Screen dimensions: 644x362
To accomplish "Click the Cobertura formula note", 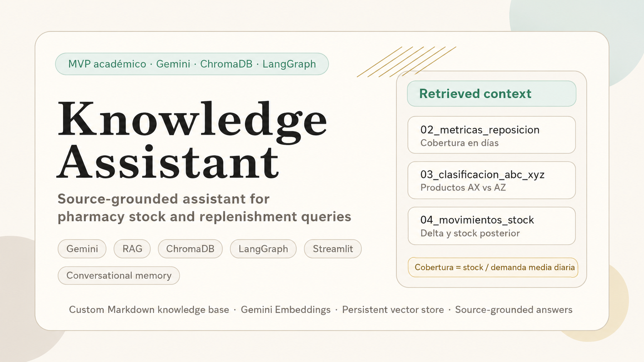I will pos(493,267).
